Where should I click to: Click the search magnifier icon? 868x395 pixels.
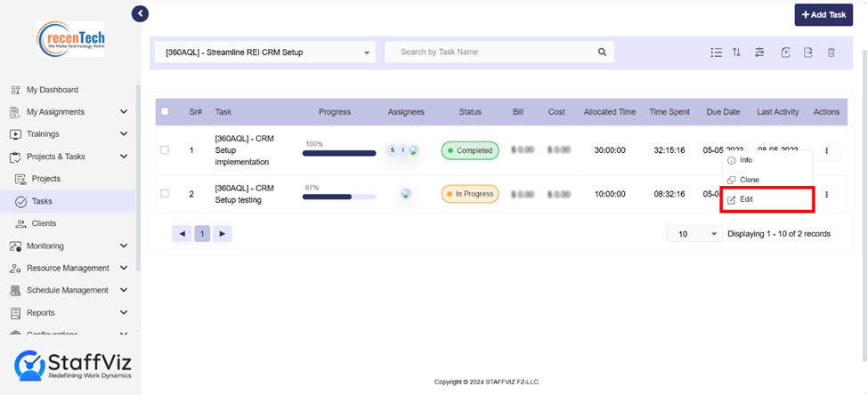tap(603, 52)
